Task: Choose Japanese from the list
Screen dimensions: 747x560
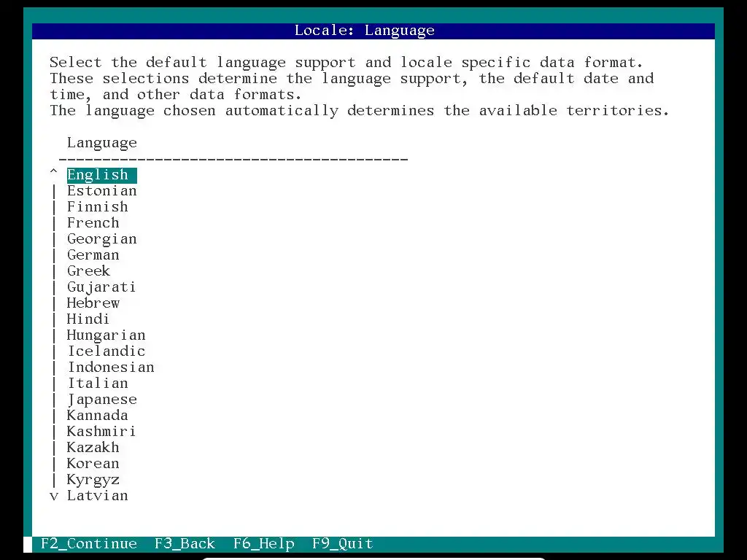Action: pyautogui.click(x=102, y=400)
